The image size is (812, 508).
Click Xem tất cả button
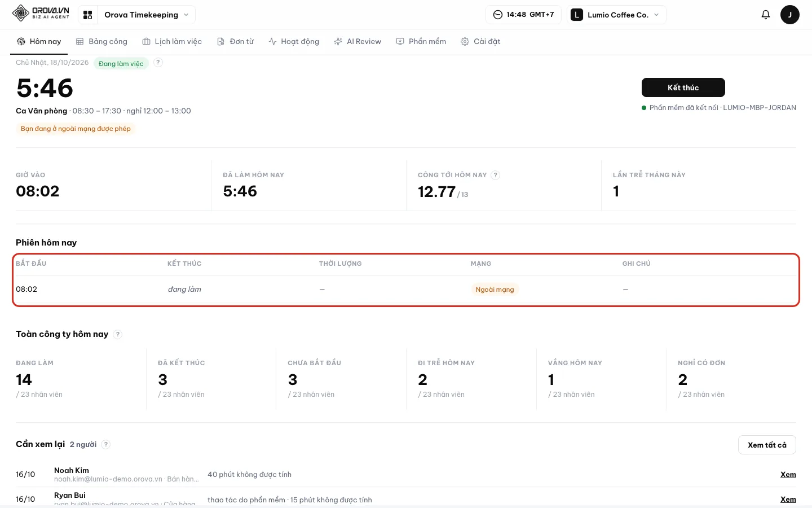tap(767, 445)
